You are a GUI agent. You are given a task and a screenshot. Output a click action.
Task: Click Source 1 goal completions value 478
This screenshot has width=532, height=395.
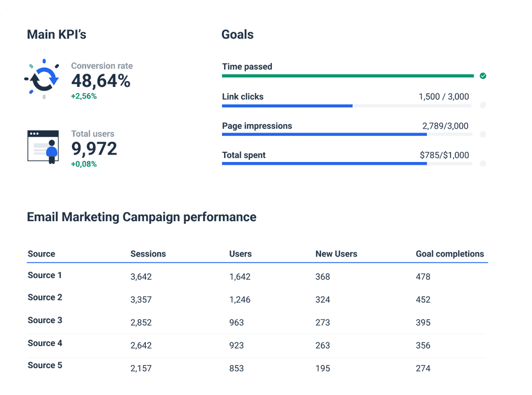click(423, 277)
